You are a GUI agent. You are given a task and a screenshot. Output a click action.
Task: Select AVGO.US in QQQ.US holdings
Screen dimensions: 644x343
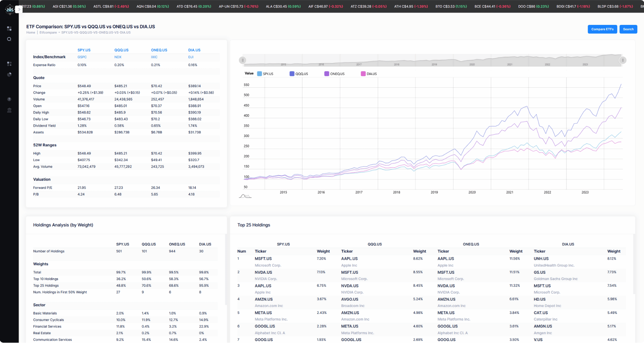tap(350, 299)
